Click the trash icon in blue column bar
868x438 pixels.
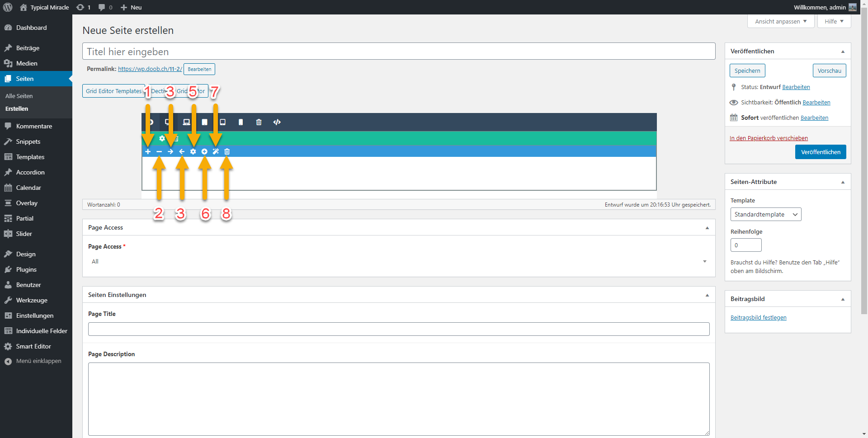point(227,151)
